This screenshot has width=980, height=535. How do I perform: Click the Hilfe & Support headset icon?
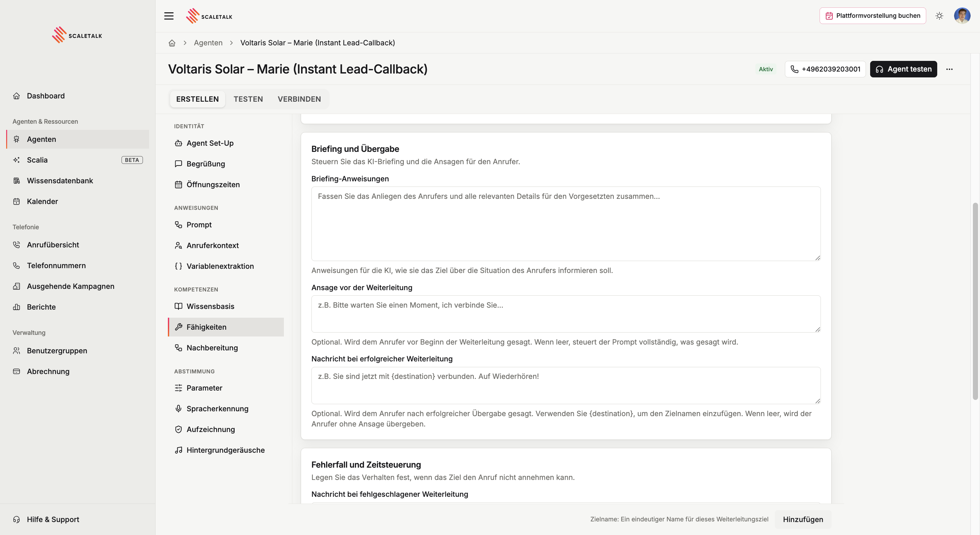point(16,519)
